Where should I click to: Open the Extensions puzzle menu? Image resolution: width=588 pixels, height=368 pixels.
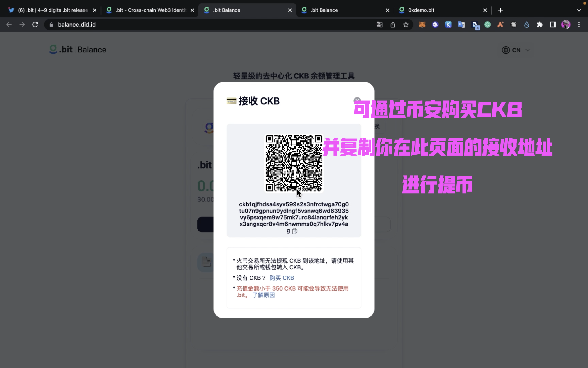(x=540, y=25)
